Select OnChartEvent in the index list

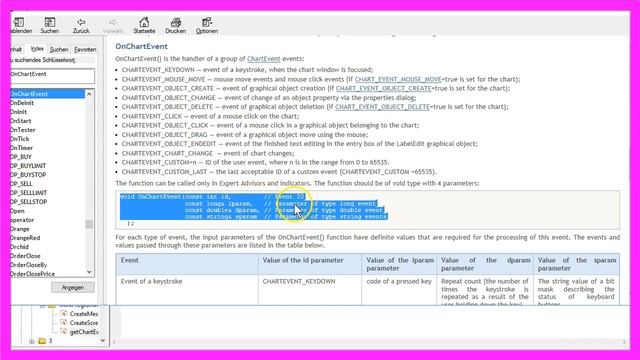(x=48, y=94)
